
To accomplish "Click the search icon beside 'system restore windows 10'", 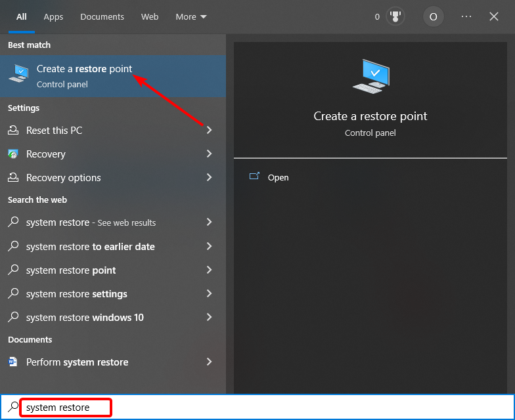I will (x=13, y=317).
